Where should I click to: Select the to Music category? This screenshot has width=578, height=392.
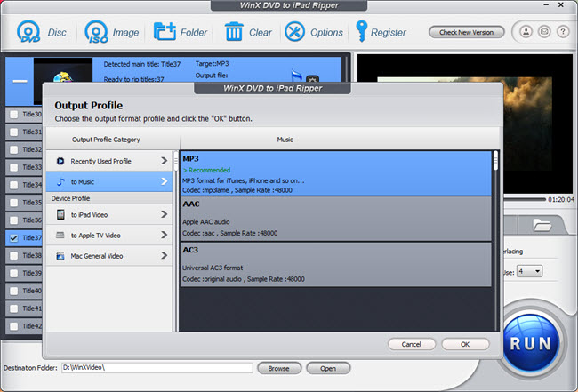point(109,181)
